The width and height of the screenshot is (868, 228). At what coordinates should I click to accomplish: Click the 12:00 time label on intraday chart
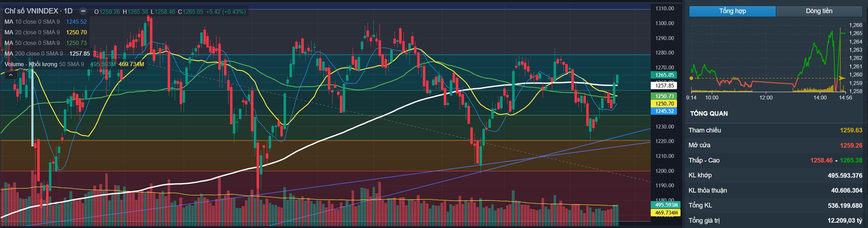point(766,97)
